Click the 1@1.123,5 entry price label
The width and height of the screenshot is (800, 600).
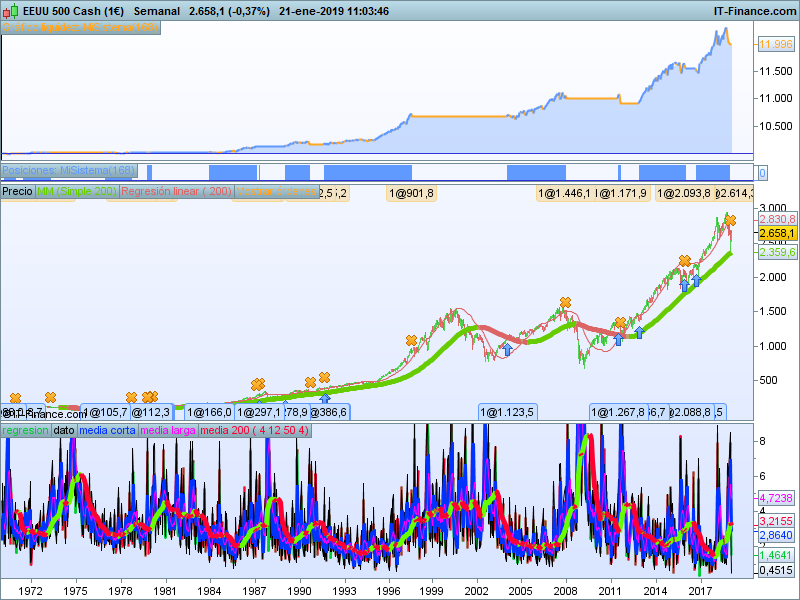click(x=509, y=412)
